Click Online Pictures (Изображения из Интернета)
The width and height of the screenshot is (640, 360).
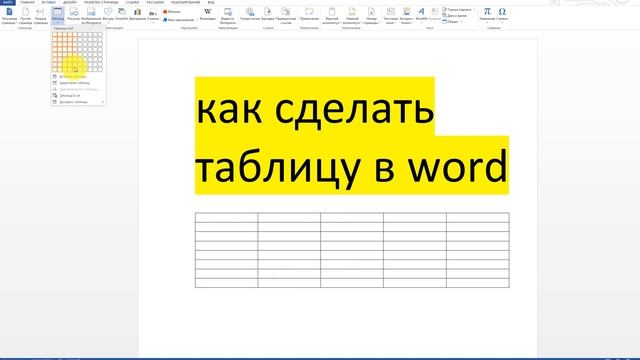91,16
